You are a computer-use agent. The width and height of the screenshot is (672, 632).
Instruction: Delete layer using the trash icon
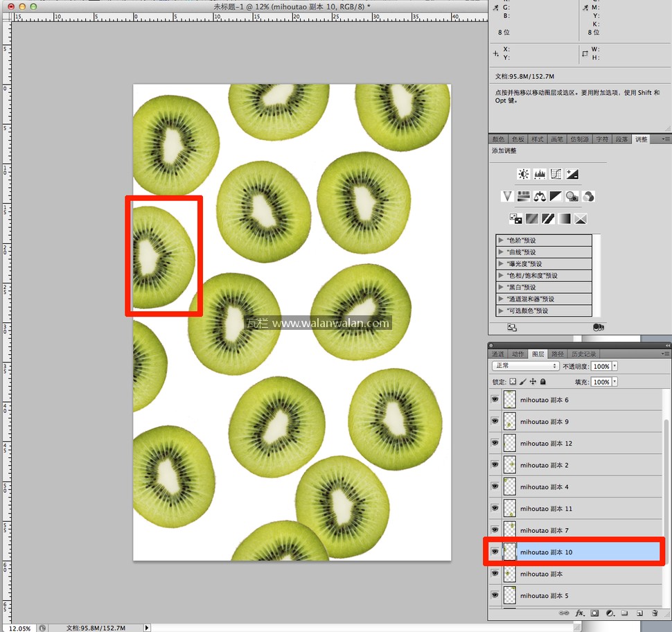coord(655,613)
